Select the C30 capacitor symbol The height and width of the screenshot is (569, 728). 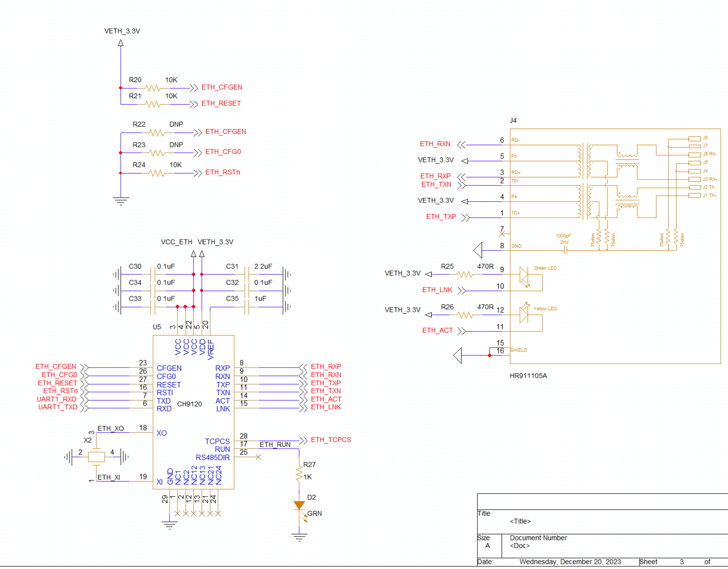[153, 274]
